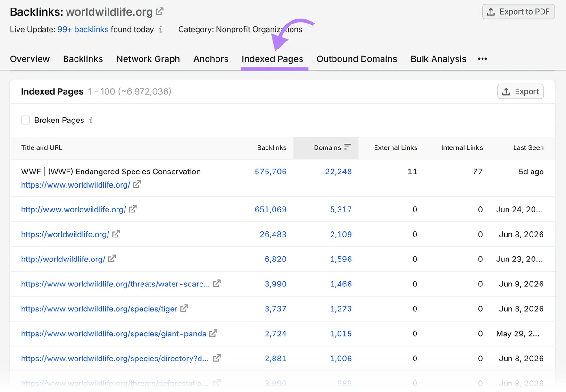Click domains value 1,006
This screenshot has height=392, width=566.
tap(341, 359)
